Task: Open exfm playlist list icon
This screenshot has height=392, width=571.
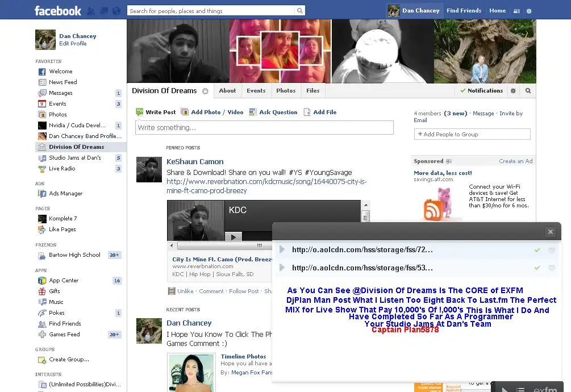Action: pos(520,389)
